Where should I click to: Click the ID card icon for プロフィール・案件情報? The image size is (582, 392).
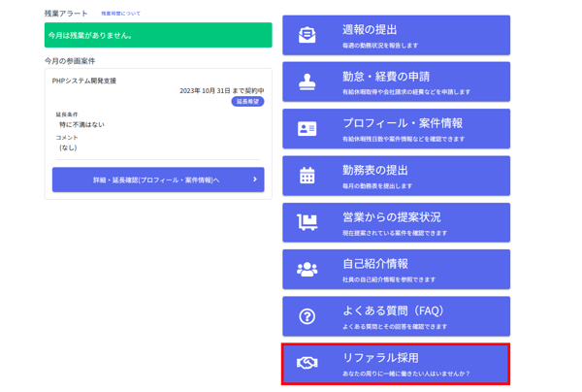[x=307, y=129]
